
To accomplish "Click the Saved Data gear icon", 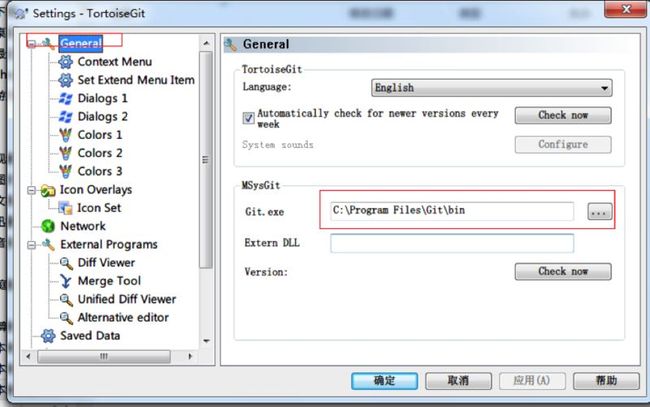I will [48, 336].
